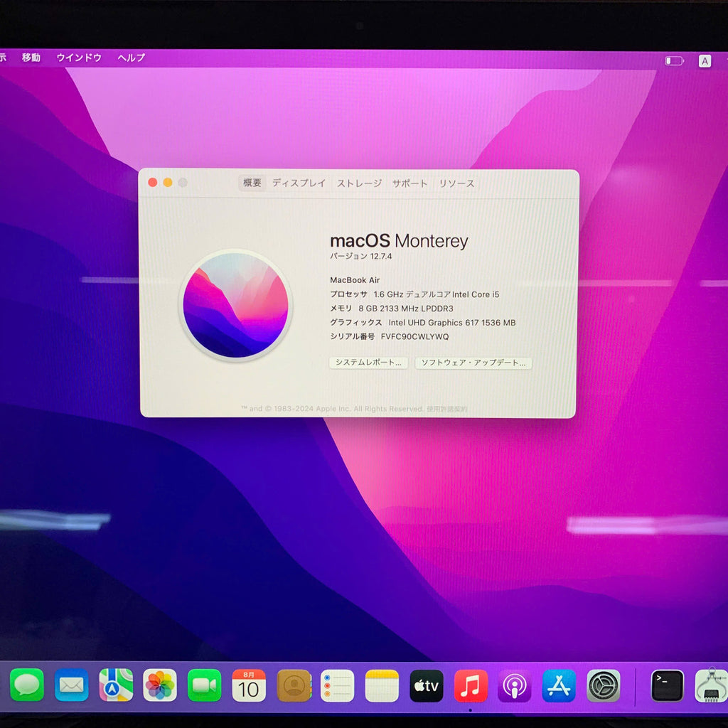The width and height of the screenshot is (728, 728).
Task: Click the MacBook Air model text
Action: (355, 280)
